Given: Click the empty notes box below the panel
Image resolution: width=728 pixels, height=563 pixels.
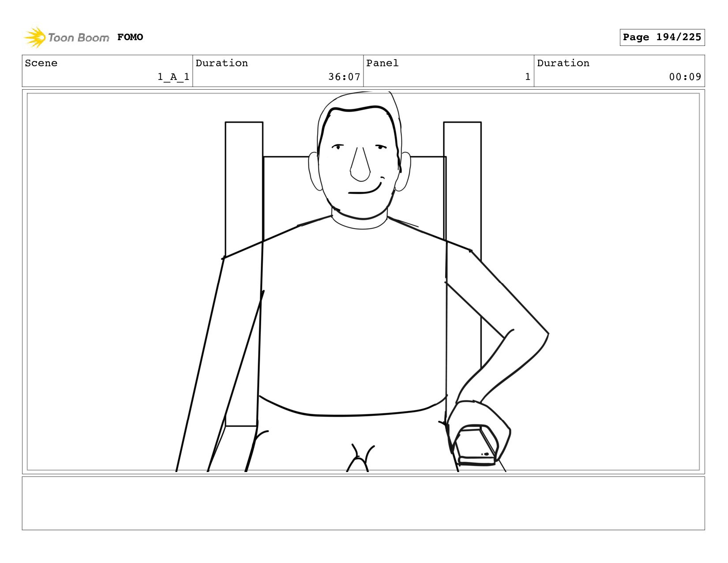Looking at the screenshot, I should click(x=363, y=503).
